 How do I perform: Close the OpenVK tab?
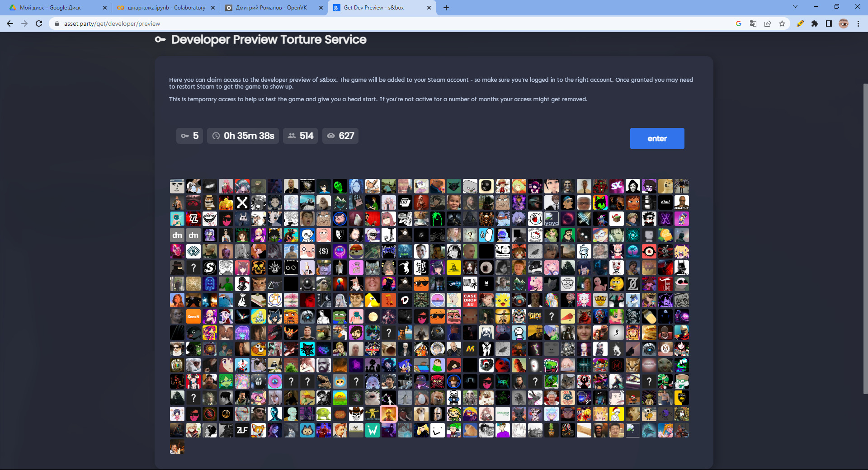pos(321,8)
